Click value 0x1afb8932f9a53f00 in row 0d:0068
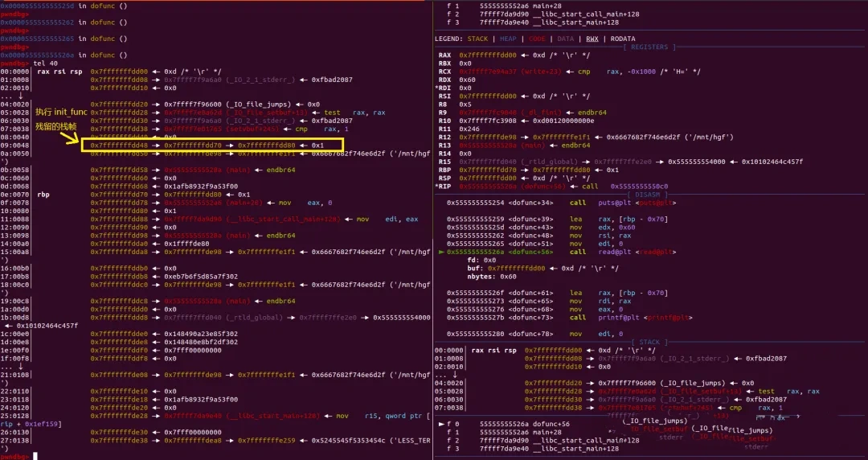Viewport: 868px width, 460px height. coord(201,187)
